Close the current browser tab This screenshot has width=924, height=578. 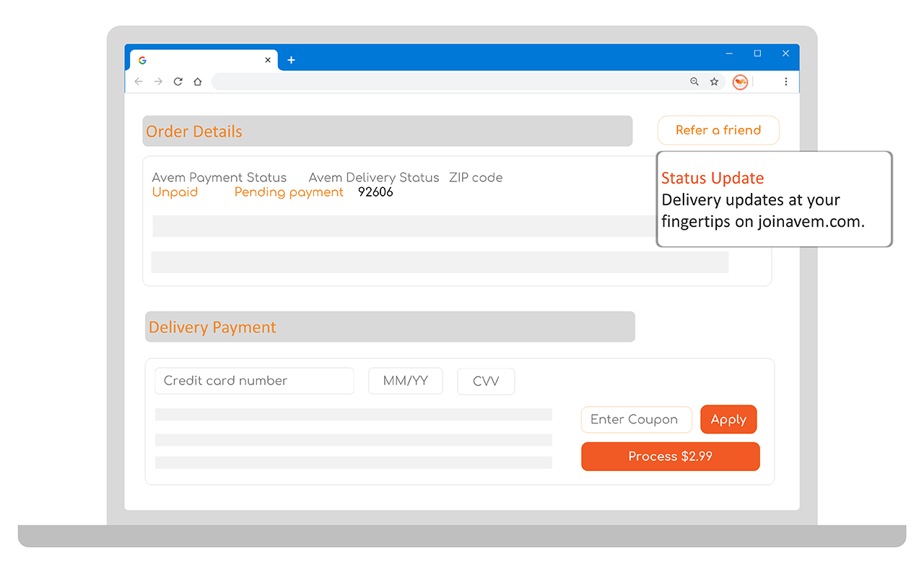[268, 60]
